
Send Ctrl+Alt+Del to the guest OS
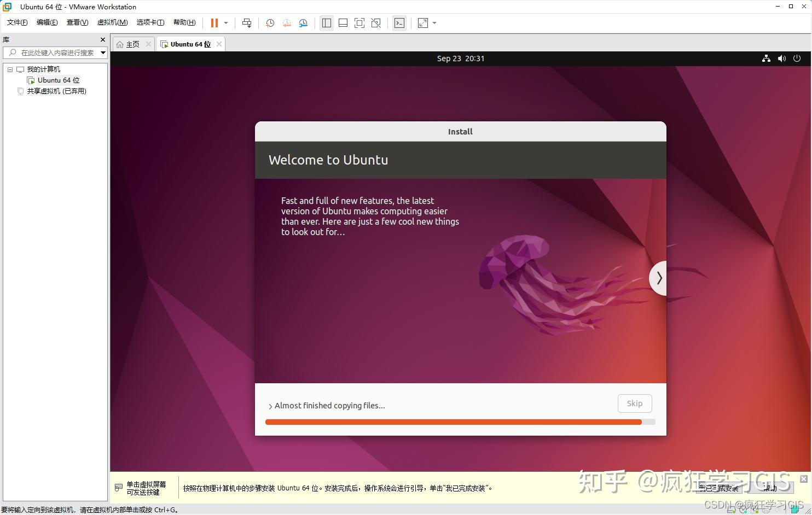pyautogui.click(x=247, y=23)
